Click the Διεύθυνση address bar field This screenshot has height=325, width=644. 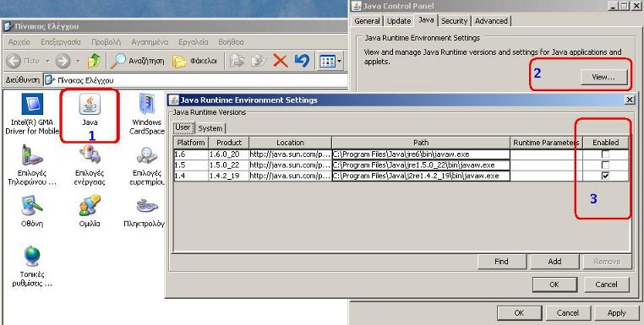coord(195,80)
